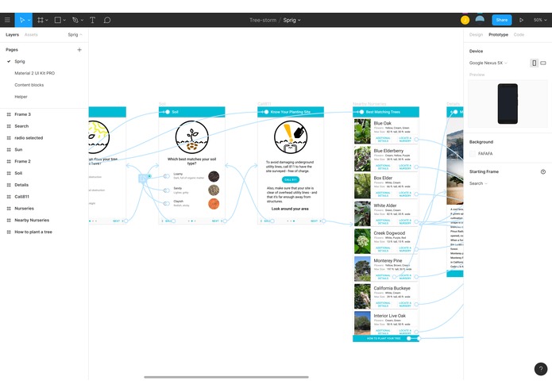Screen dimensions: 552x392
Task: Click the FAFAFA background color swatch
Action: [473, 154]
